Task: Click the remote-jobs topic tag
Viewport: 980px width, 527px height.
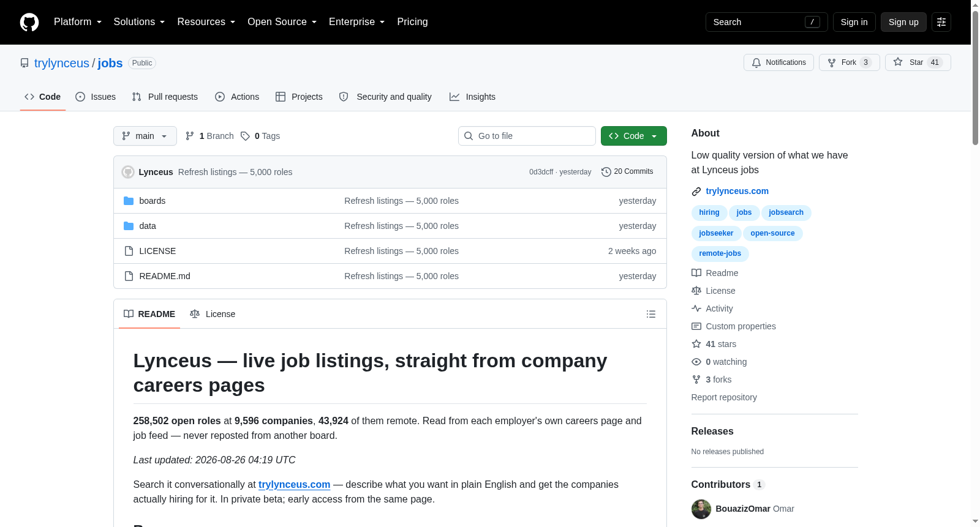Action: tap(720, 253)
